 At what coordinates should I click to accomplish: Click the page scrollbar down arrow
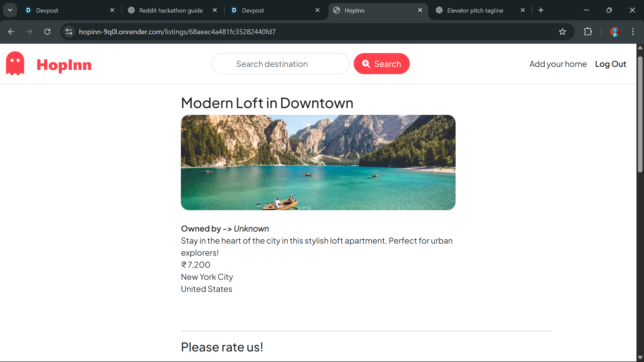[640, 357]
